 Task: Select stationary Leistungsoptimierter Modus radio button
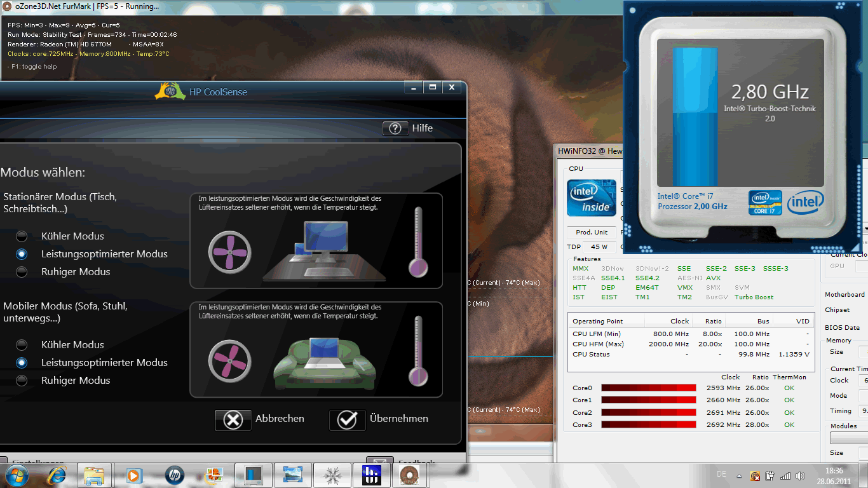click(x=22, y=254)
